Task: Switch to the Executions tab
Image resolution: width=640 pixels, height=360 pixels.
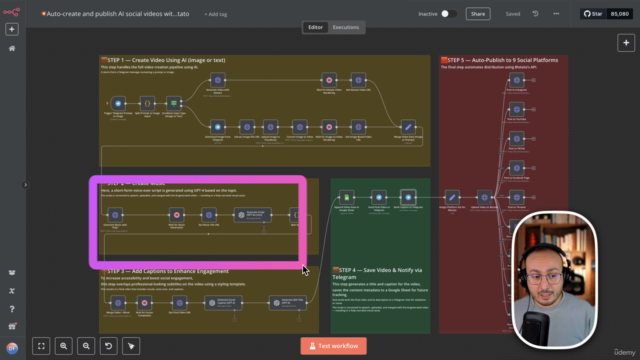Action: [x=346, y=27]
